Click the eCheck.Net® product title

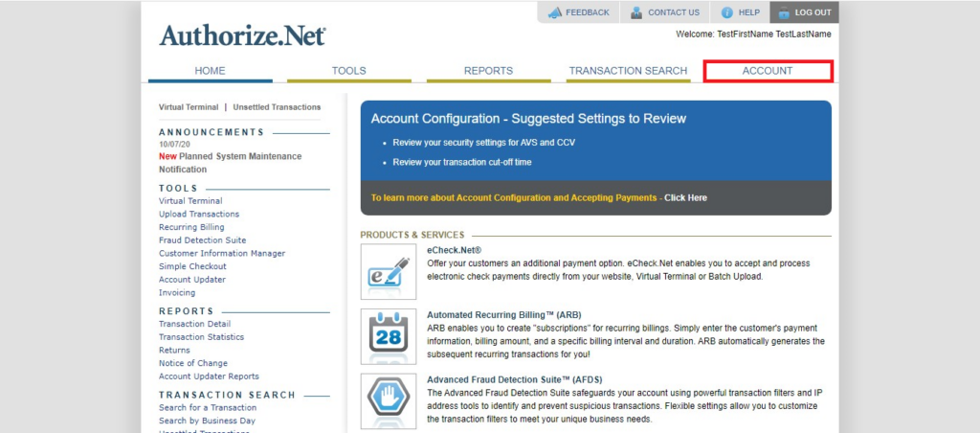(x=455, y=250)
